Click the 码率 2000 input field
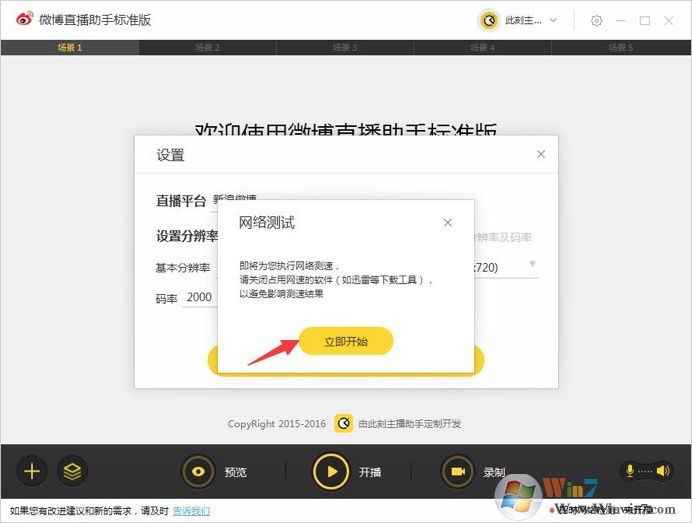This screenshot has width=692, height=523. (200, 297)
